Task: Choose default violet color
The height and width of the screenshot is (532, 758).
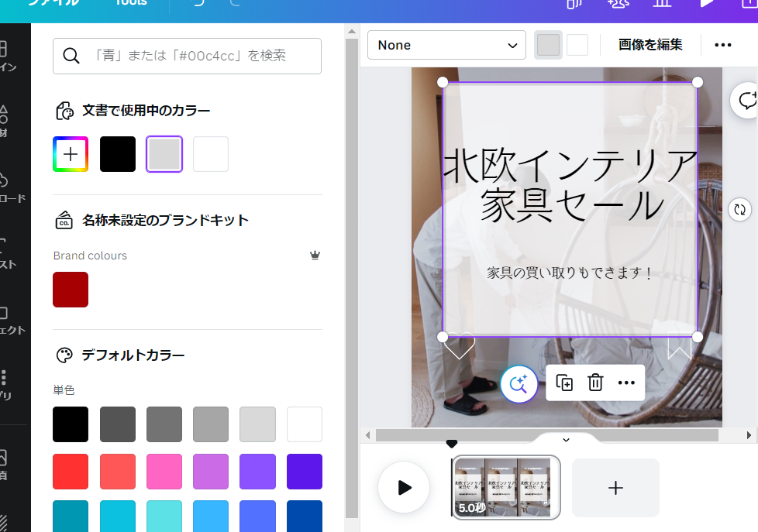Action: pyautogui.click(x=257, y=471)
